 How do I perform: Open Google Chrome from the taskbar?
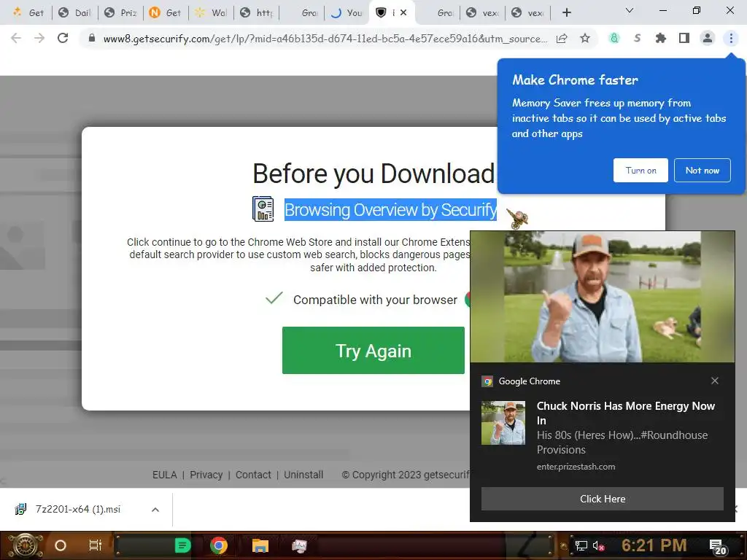coord(219,545)
